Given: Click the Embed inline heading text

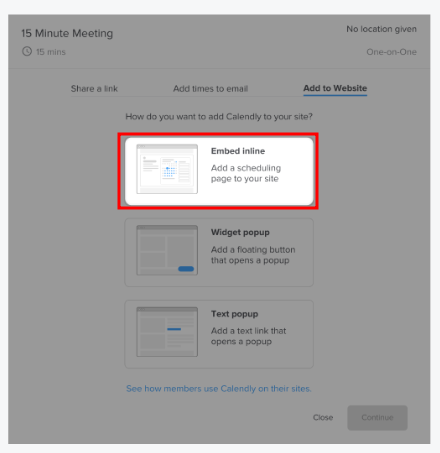Looking at the screenshot, I should pos(238,151).
